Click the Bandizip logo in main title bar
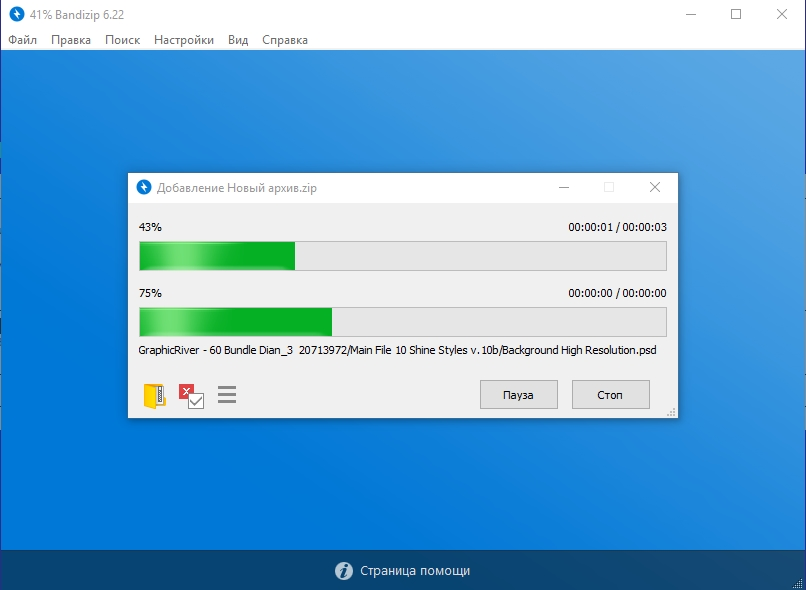 pyautogui.click(x=16, y=14)
